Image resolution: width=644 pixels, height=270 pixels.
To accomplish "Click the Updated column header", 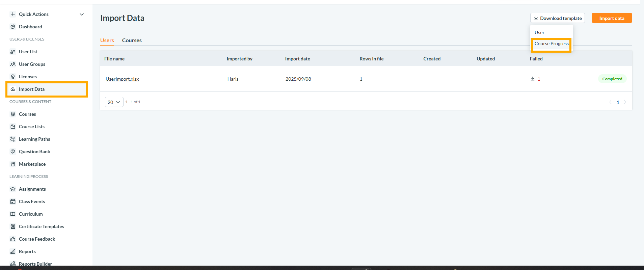I will (x=486, y=59).
